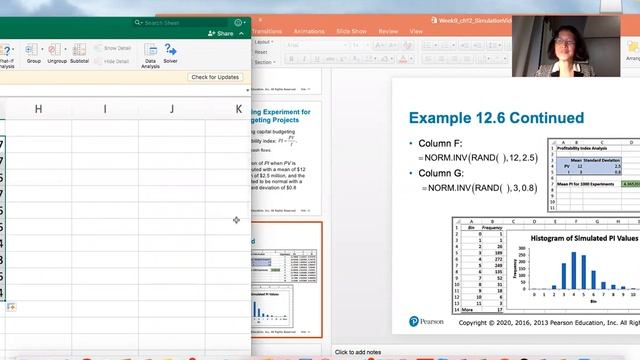This screenshot has width=640, height=360.
Task: Click Hide Detail in Excel outline group
Action: click(x=112, y=61)
